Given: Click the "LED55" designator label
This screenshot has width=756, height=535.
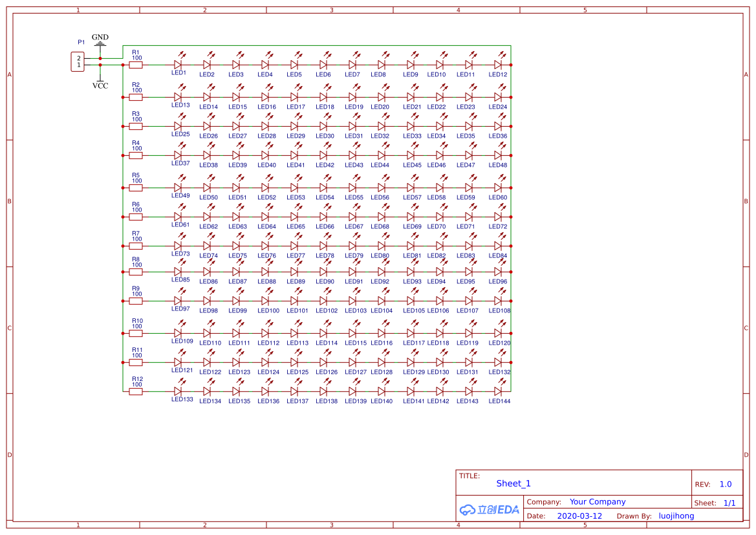Looking at the screenshot, I should (354, 197).
